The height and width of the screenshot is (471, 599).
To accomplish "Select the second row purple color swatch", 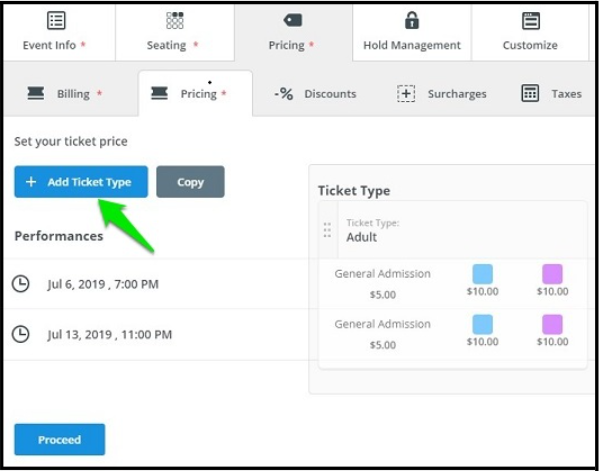I will (552, 324).
